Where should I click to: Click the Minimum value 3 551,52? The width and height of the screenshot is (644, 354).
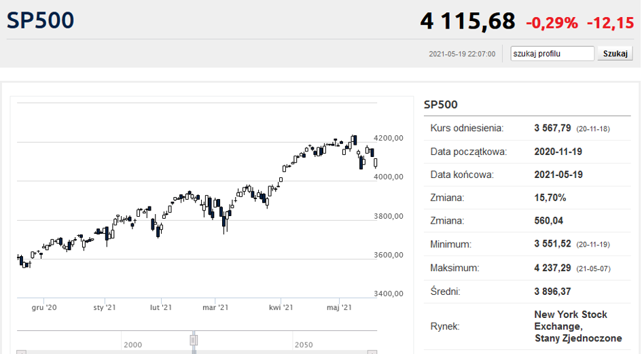(554, 245)
